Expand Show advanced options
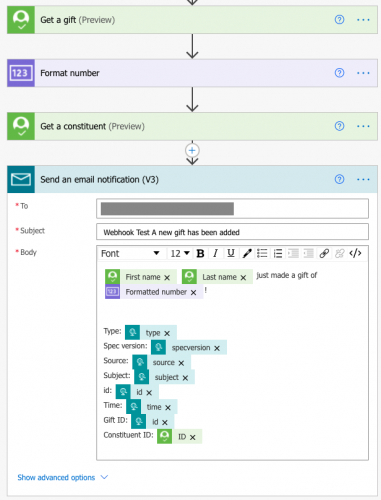The width and height of the screenshot is (381, 500). [63, 478]
